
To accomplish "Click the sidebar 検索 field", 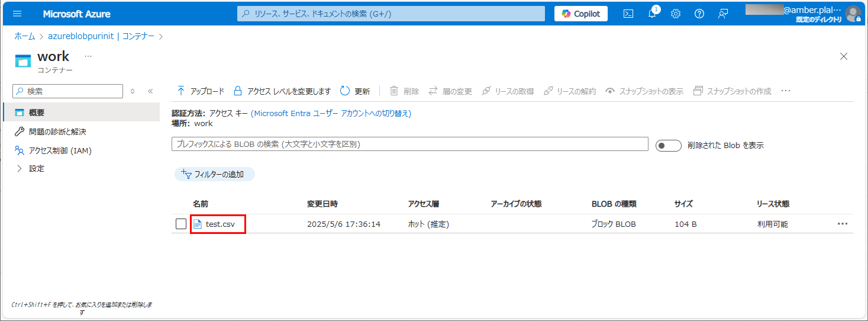I will [x=67, y=91].
